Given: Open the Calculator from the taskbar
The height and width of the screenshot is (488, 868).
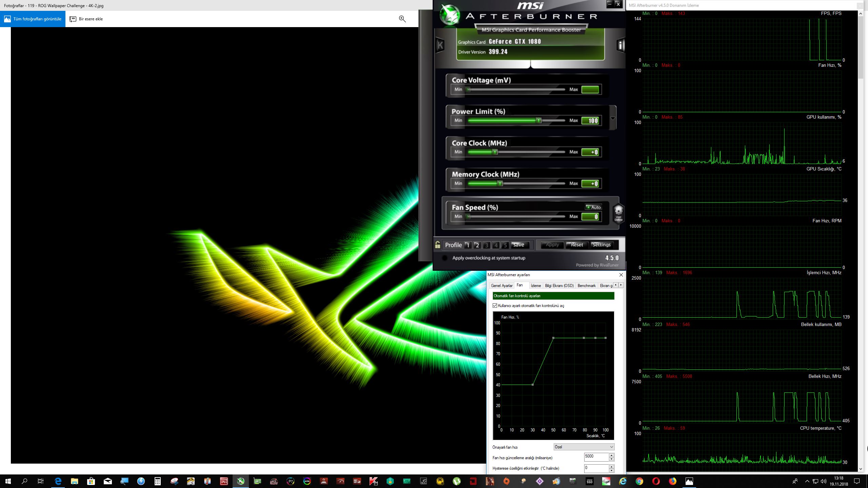Looking at the screenshot, I should click(158, 481).
